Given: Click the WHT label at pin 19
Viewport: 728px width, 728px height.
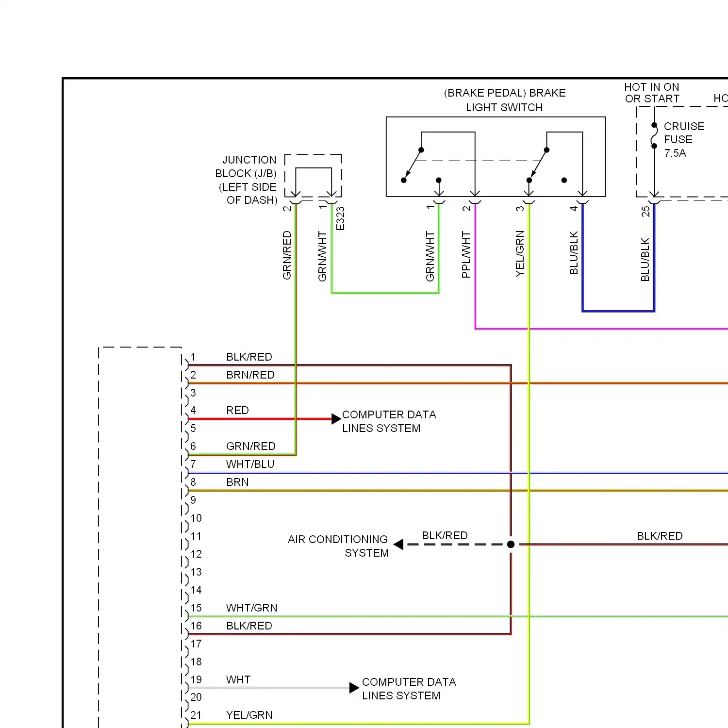Looking at the screenshot, I should click(x=238, y=679).
